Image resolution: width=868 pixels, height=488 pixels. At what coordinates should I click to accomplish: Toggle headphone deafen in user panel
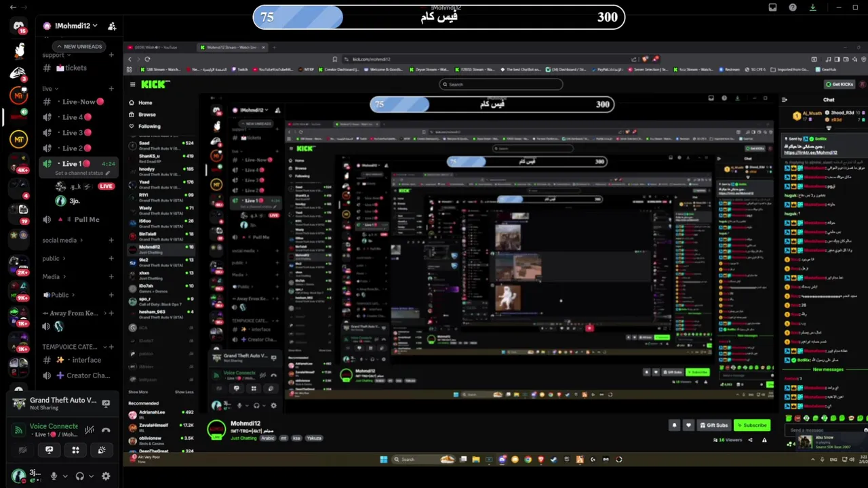[x=80, y=476]
